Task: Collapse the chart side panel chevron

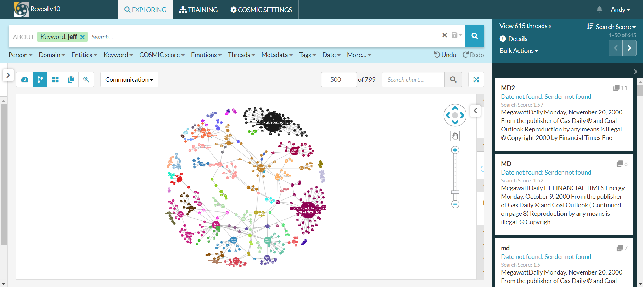Action: pos(476,111)
